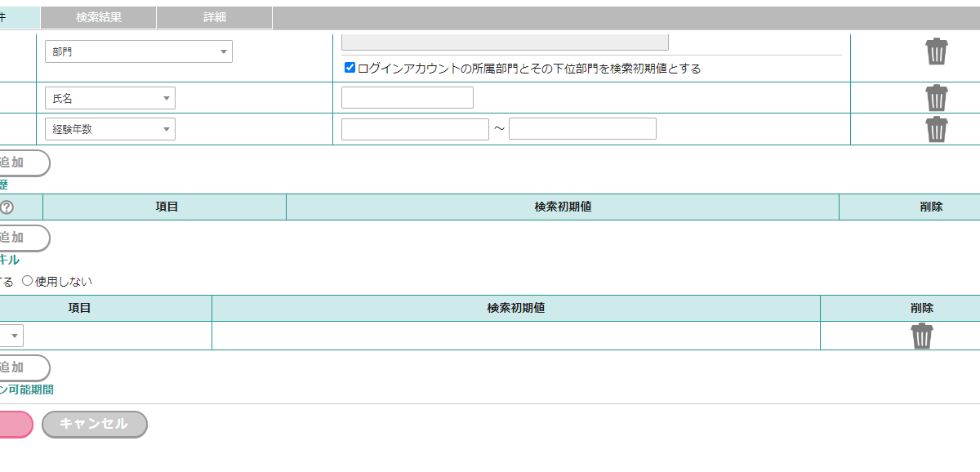
Task: Expand the dropdown in the skill item row
Action: coord(11,336)
